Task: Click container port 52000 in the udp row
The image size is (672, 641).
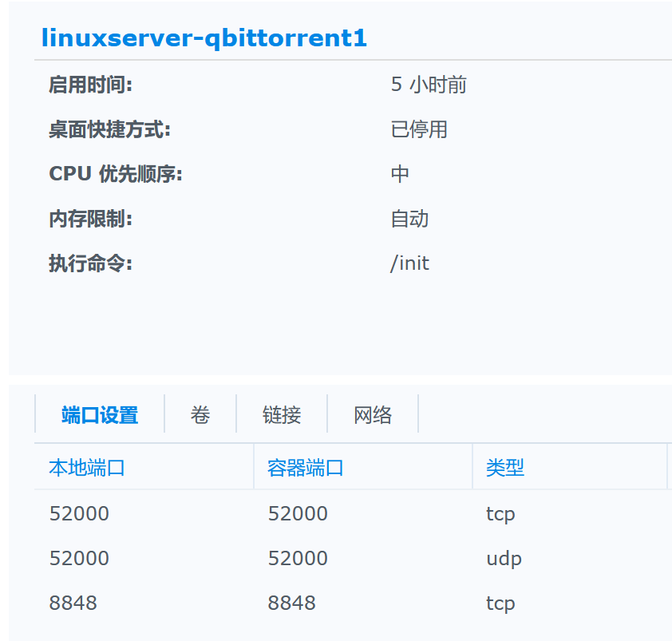Action: 298,558
